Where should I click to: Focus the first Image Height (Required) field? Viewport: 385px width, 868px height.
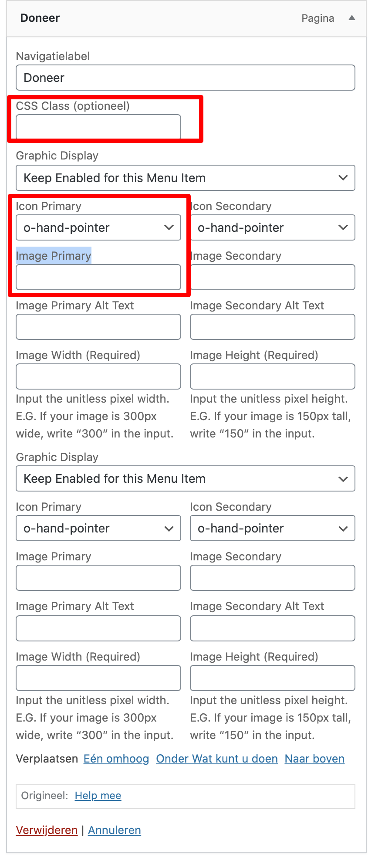click(273, 376)
